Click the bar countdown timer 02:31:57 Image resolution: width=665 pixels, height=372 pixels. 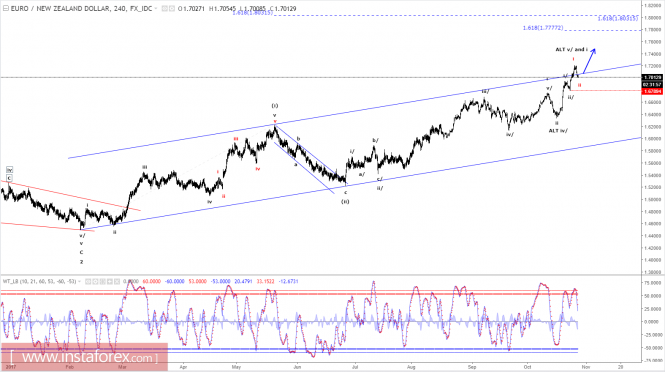(652, 84)
